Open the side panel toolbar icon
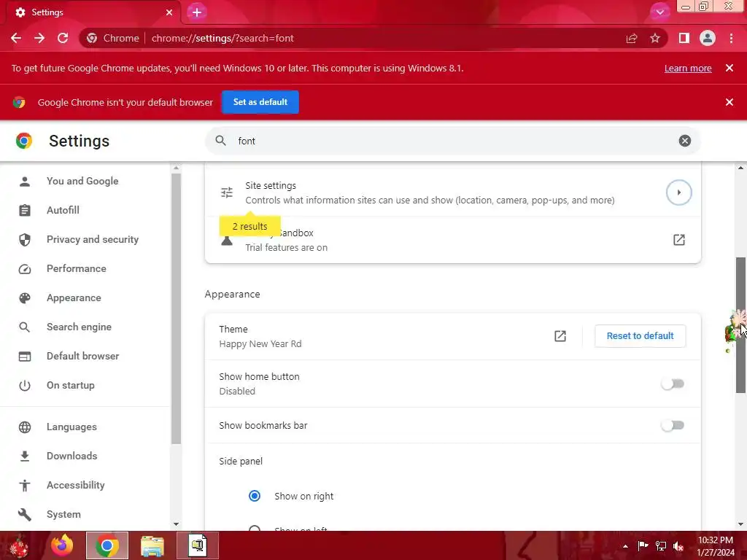The image size is (747, 560). coord(684,38)
